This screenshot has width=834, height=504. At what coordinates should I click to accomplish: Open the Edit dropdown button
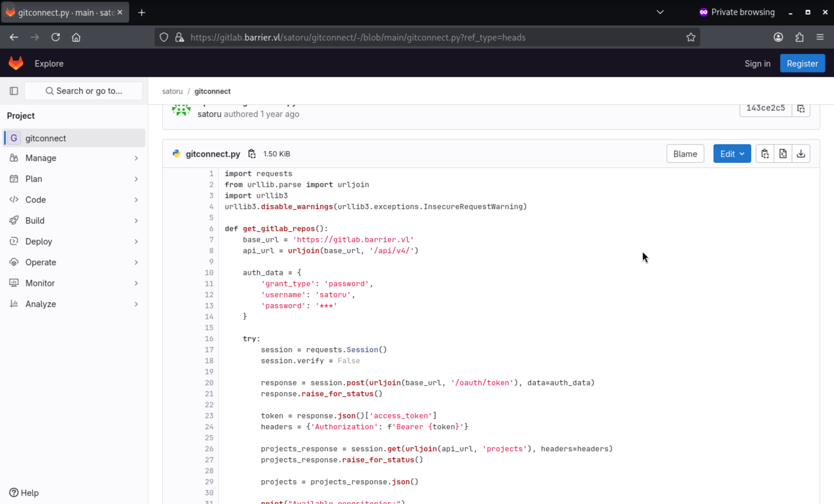tap(732, 154)
